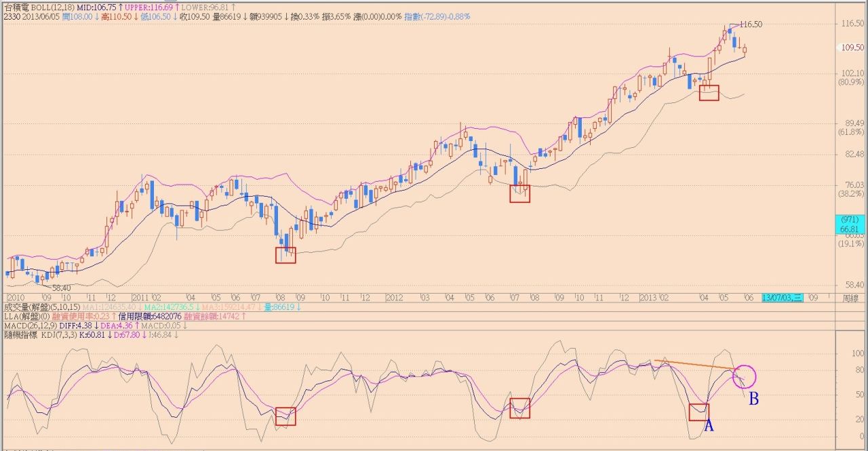Click red box at April 2013 price low

pyautogui.click(x=709, y=93)
